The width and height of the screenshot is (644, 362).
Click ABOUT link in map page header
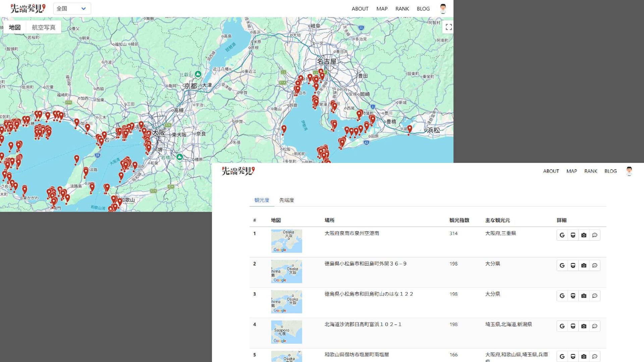360,9
